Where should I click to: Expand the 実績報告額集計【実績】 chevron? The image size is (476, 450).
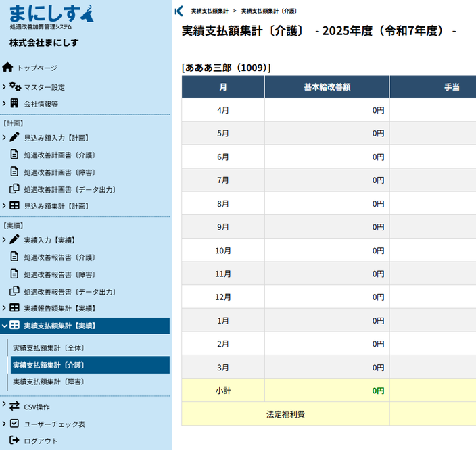point(4,307)
